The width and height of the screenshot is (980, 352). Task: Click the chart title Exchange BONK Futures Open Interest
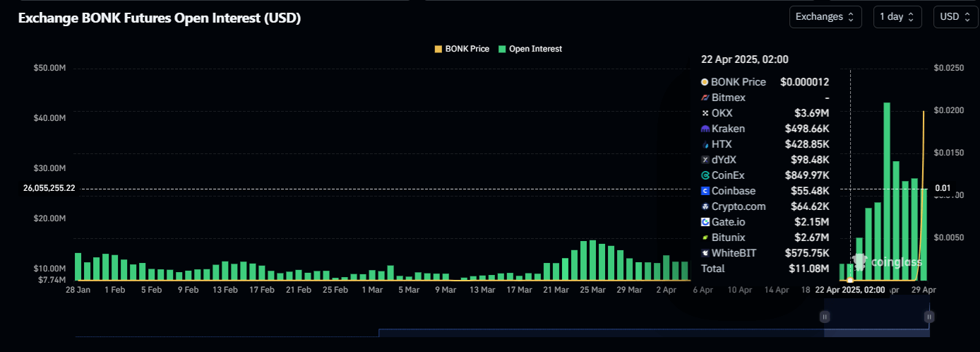click(160, 18)
